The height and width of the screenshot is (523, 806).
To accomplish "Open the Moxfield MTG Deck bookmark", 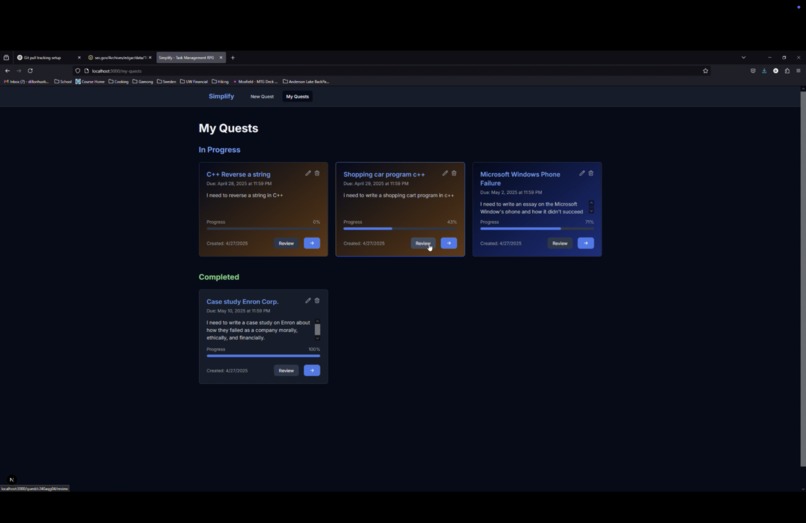I will click(255, 81).
